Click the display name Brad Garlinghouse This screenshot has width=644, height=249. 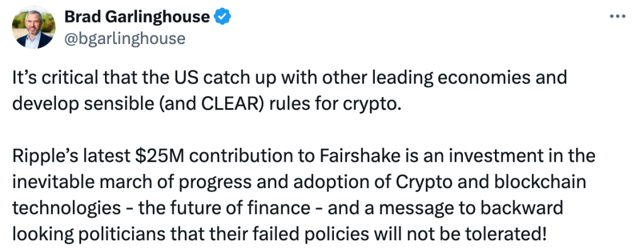tap(137, 16)
